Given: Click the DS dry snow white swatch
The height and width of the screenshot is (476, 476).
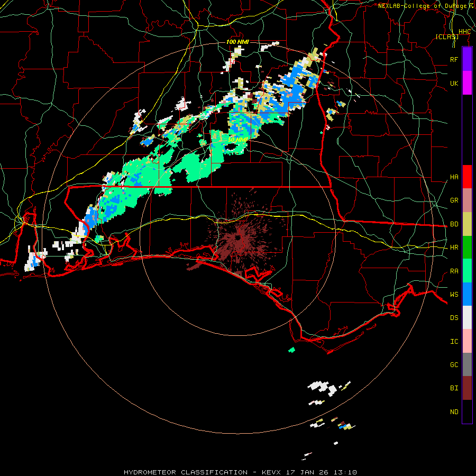Looking at the screenshot, I should coord(467,317).
